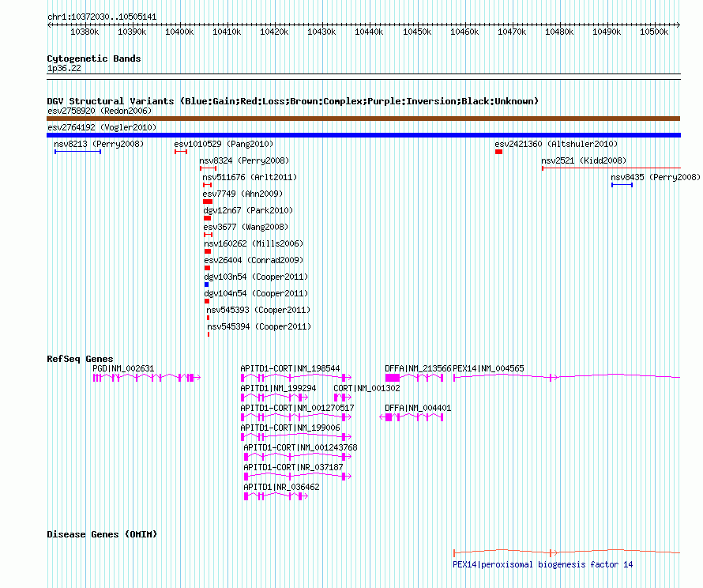
Task: Open APITD1-CORT|NR_037187 transcript label
Action: [x=293, y=467]
